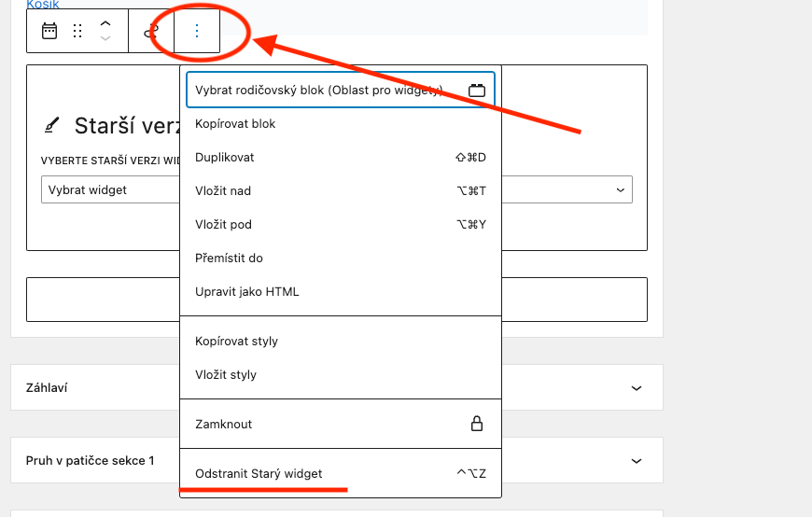Image resolution: width=812 pixels, height=517 pixels.
Task: Move block down with the down arrow
Action: coord(105,38)
